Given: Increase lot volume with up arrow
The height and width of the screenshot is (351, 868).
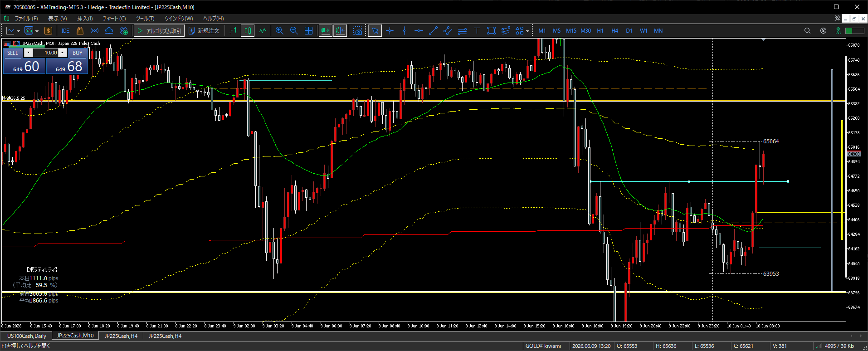Looking at the screenshot, I should coord(63,53).
